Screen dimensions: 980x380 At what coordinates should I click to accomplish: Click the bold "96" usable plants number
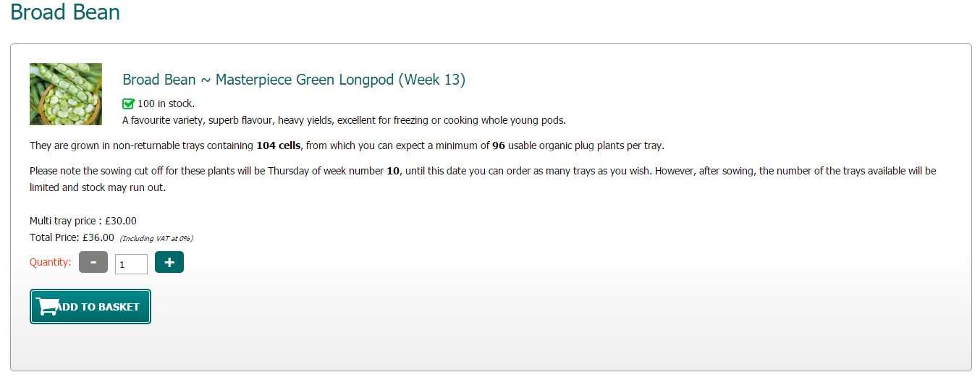(499, 145)
